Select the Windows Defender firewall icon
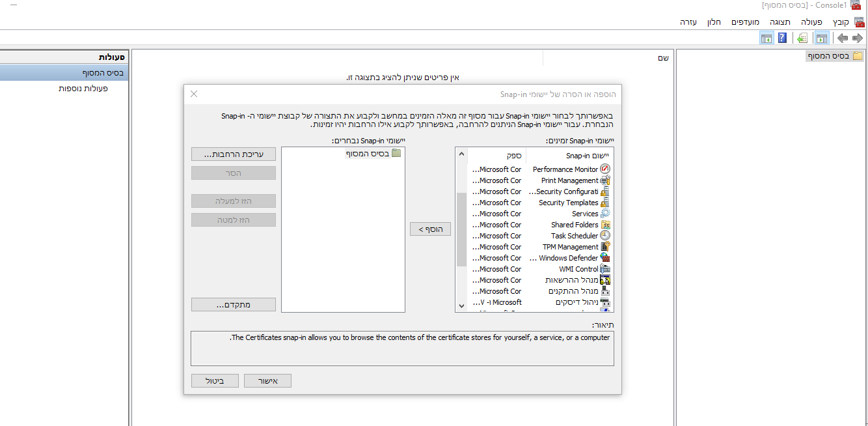Viewport: 868px width, 426px height. [605, 258]
